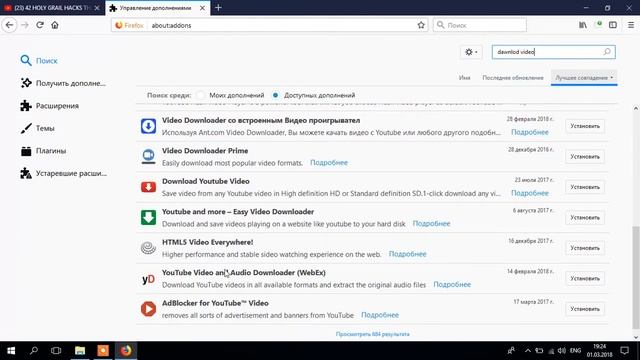The image size is (640, 360).
Task: Open Расширения in the sidebar
Action: (49, 106)
